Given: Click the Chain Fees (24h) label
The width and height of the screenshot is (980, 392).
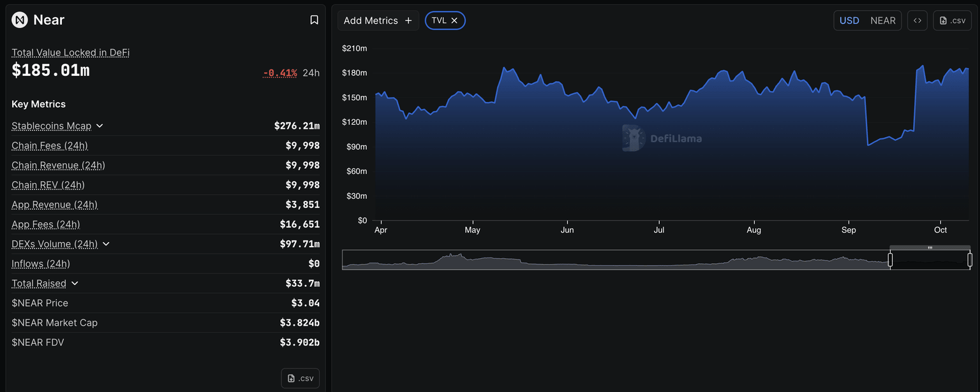Looking at the screenshot, I should 50,145.
